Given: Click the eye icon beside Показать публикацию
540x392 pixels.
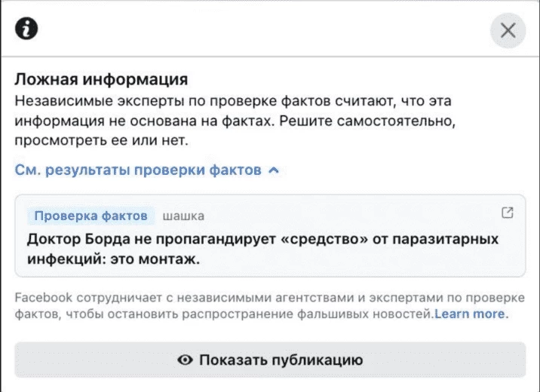Looking at the screenshot, I should click(185, 360).
